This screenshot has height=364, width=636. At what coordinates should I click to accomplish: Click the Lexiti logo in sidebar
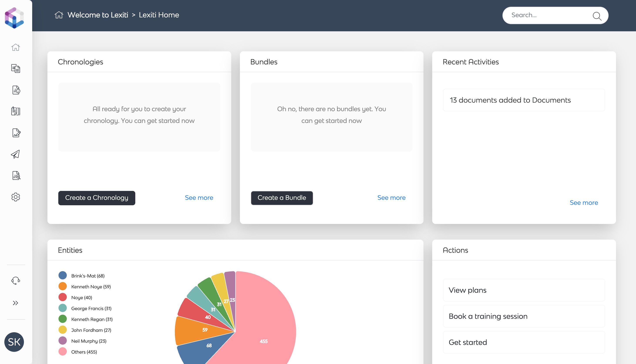click(14, 18)
